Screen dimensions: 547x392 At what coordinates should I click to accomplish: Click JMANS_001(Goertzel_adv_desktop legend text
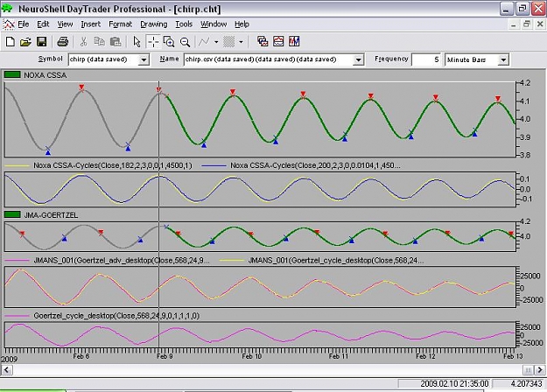coord(122,260)
